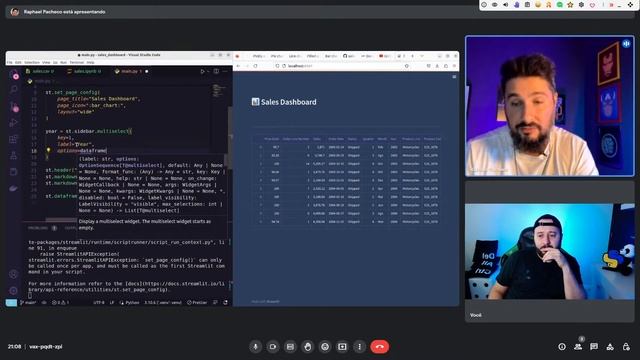Click your own video tile labeled Você
Screen dimensions: 640x360
click(550, 251)
